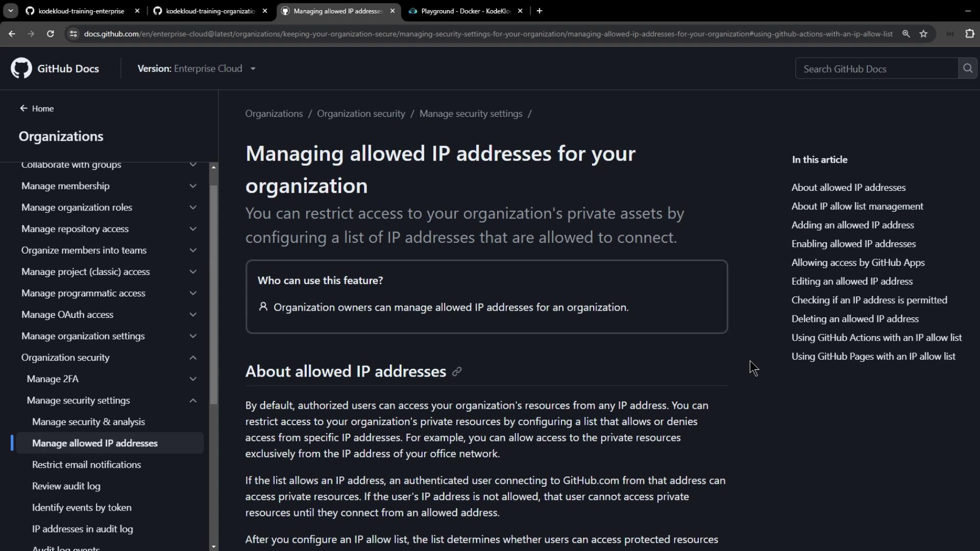Screen dimensions: 980x551
Task: Switch to Playground - Docker KodeKloud tab
Action: click(464, 11)
